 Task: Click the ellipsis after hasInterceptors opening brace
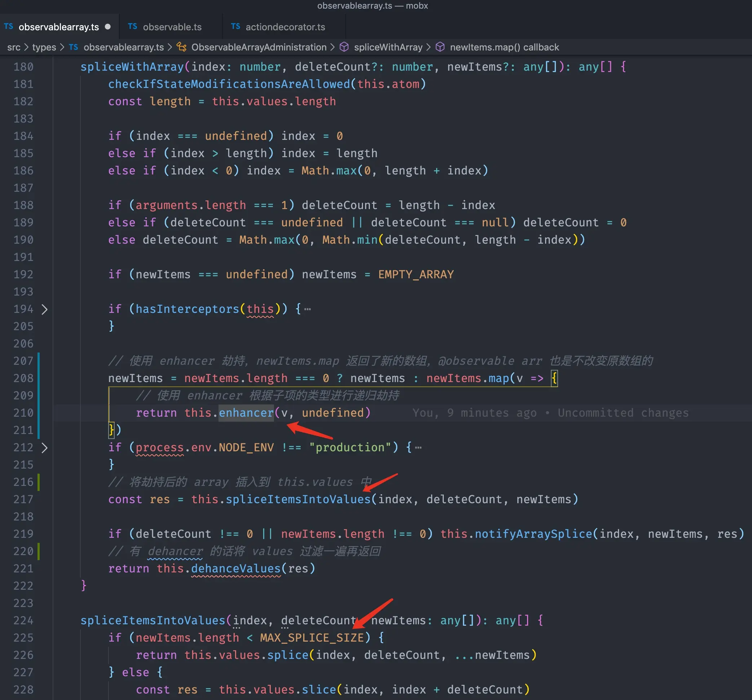click(307, 309)
